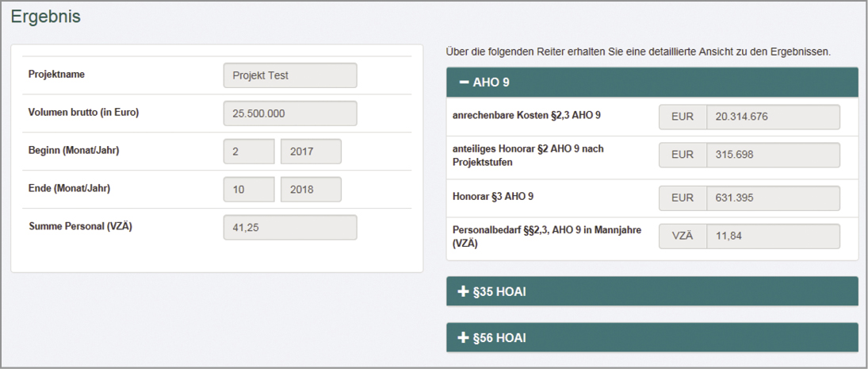Click the anrechenbare Kosten value 20.314.676

point(773,116)
